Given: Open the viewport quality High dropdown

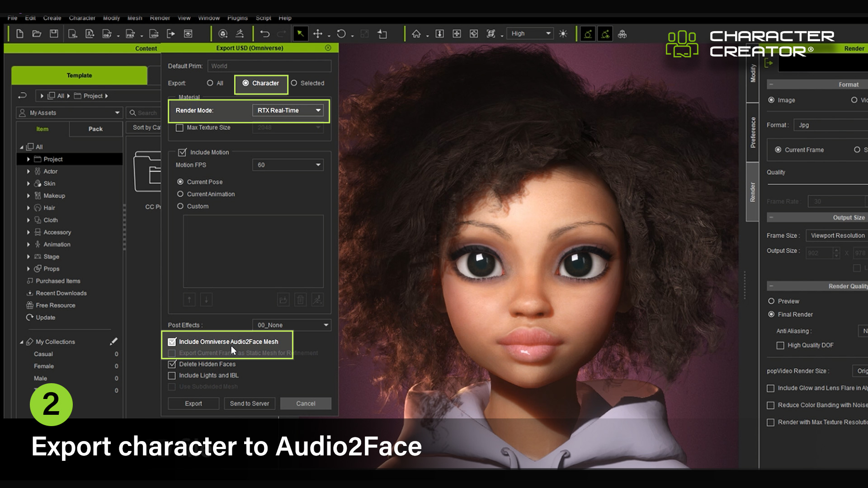Looking at the screenshot, I should 530,33.
